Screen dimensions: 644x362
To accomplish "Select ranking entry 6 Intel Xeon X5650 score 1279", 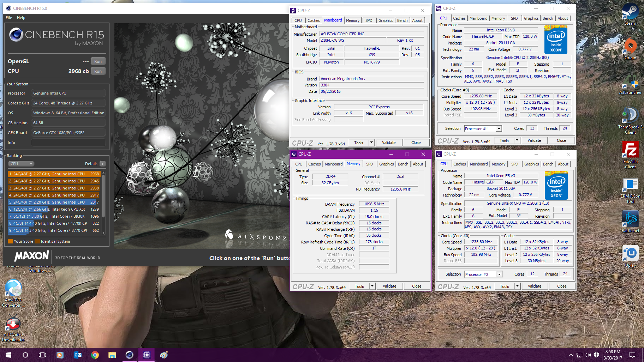I will point(54,209).
